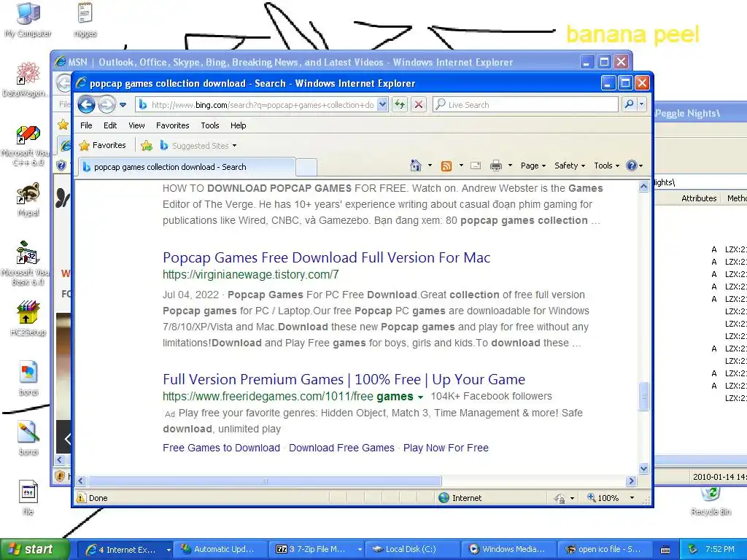This screenshot has width=747, height=560.
Task: Select the Mypal desktop icon
Action: (28, 200)
